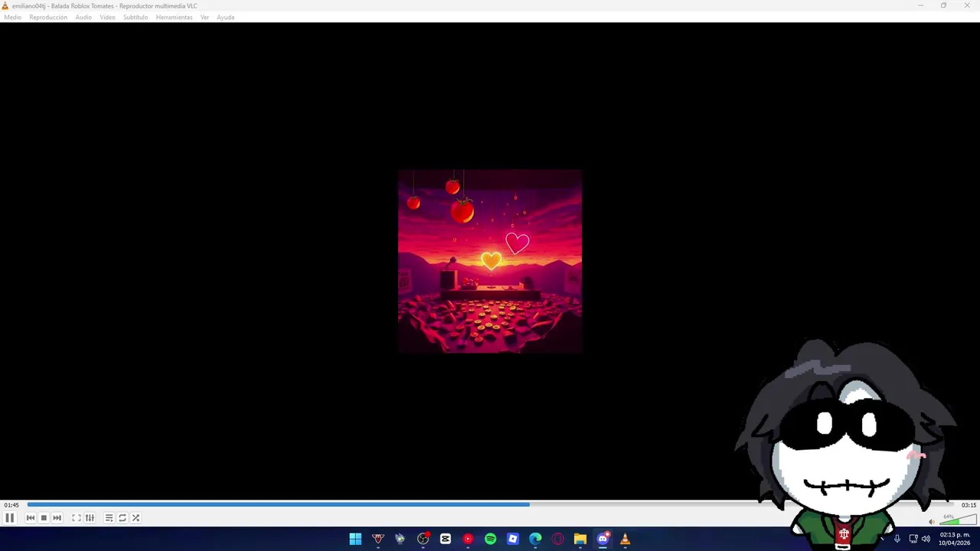Open extended settings and effects
The width and height of the screenshot is (980, 551).
(90, 518)
